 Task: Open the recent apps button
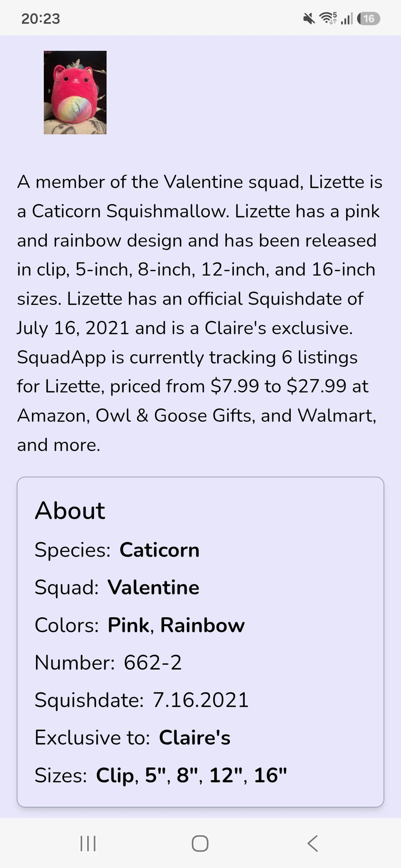[x=88, y=843]
